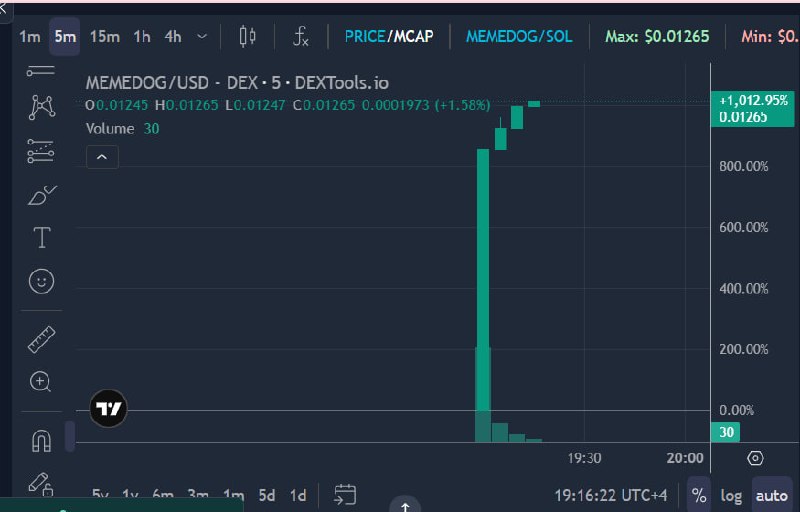Set range to 5d
800x512 pixels.
pyautogui.click(x=267, y=495)
